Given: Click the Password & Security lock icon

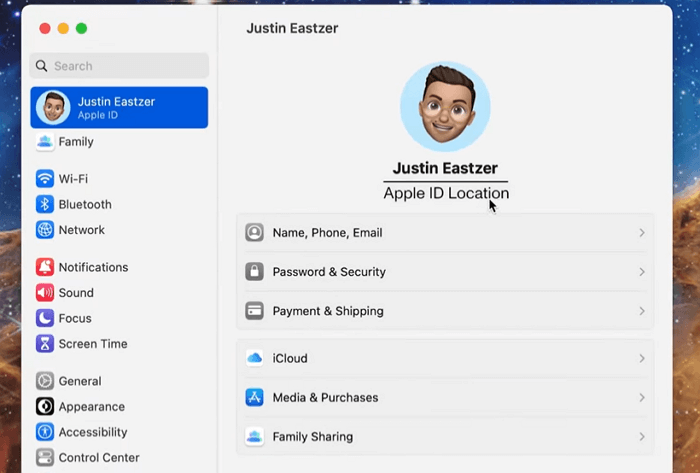Looking at the screenshot, I should point(254,272).
